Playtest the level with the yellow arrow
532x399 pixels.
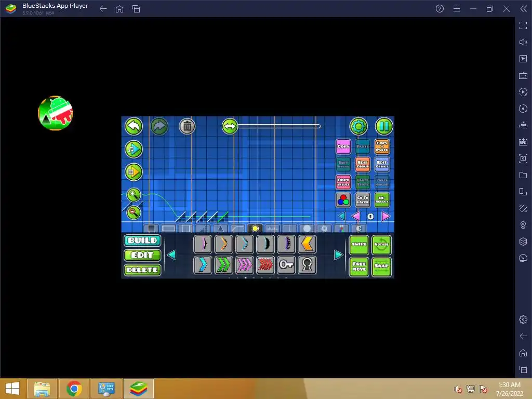tap(134, 172)
